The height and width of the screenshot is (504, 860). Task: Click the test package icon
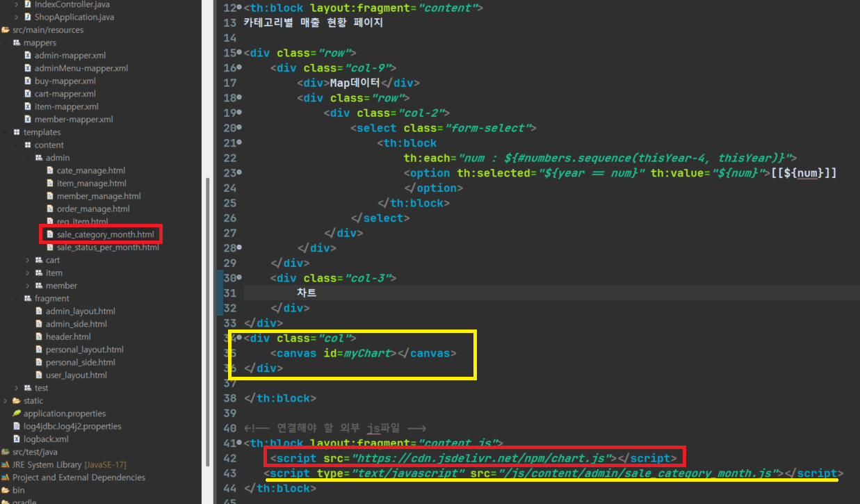28,388
